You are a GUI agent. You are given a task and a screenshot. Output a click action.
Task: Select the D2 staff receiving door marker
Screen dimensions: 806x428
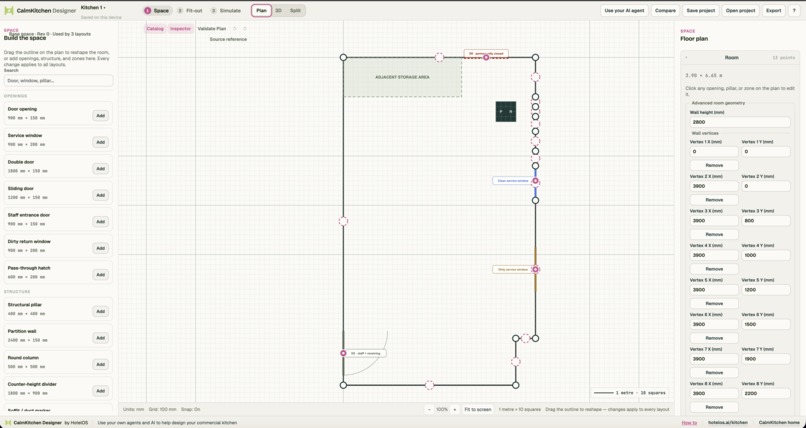[x=343, y=353]
